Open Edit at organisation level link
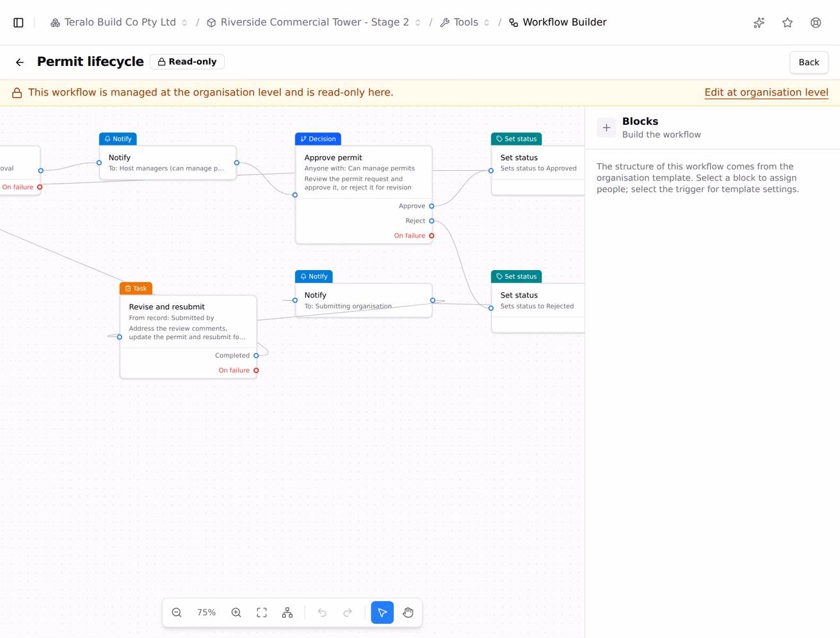This screenshot has height=638, width=840. pos(766,92)
